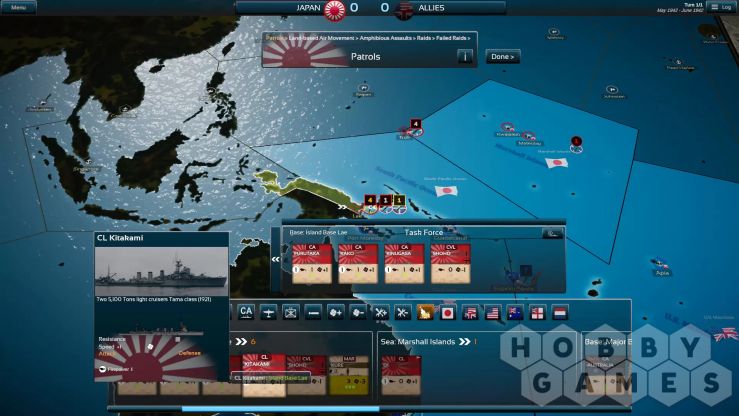
Task: Click the Apia base marker
Action: [x=661, y=263]
